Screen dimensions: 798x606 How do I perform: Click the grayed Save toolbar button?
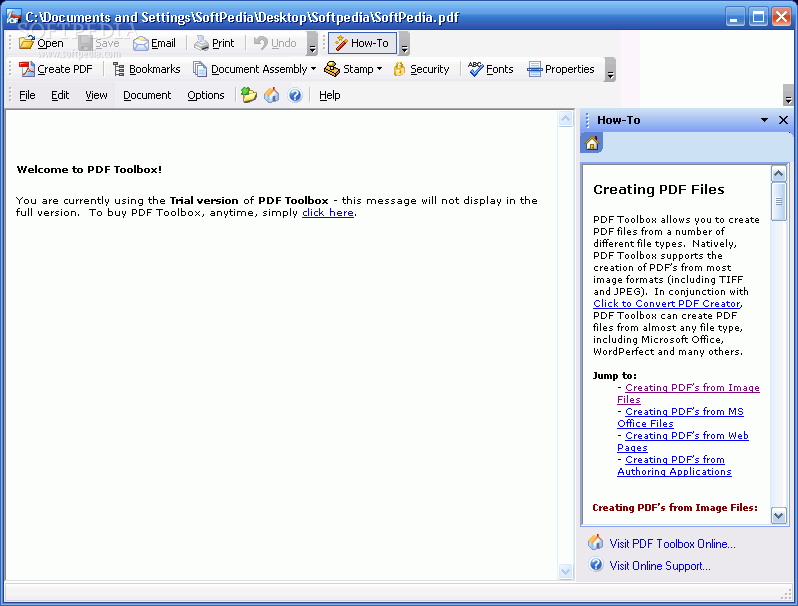pos(99,43)
